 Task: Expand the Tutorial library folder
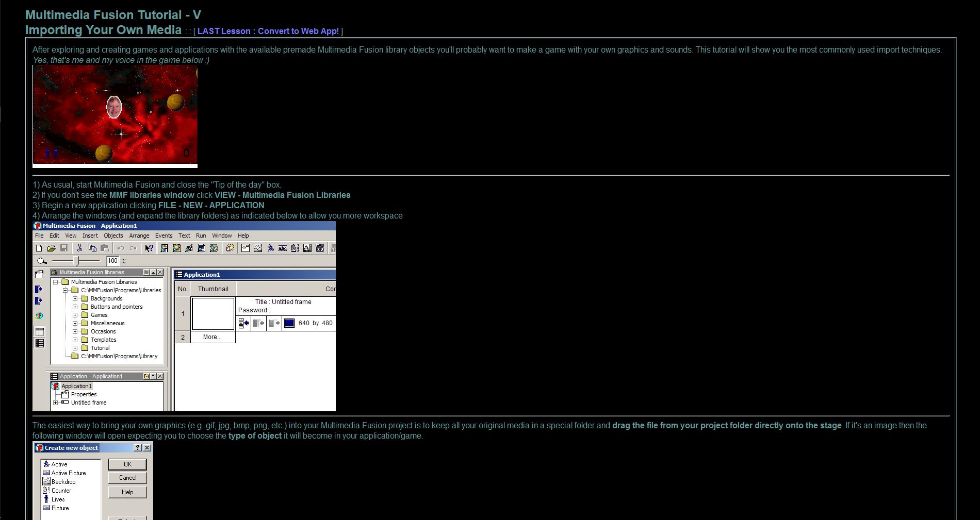click(x=75, y=348)
